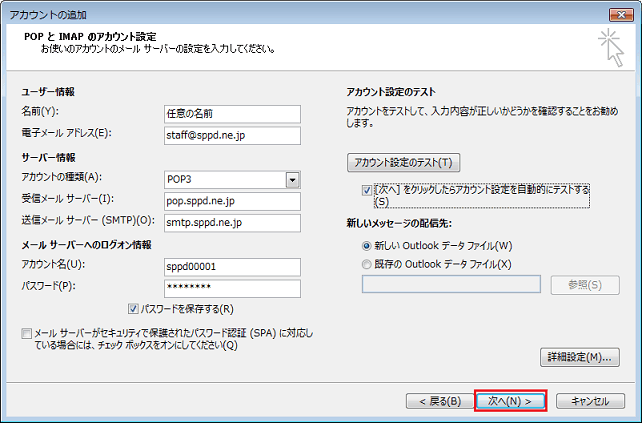642x423 pixels.
Task: Toggle the パスワードを保存する(R) checkbox
Action: [133, 309]
